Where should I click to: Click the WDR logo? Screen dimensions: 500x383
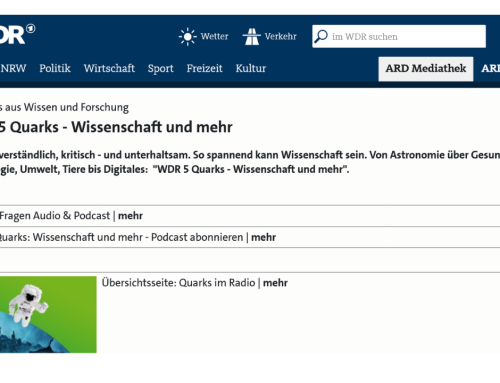point(17,34)
